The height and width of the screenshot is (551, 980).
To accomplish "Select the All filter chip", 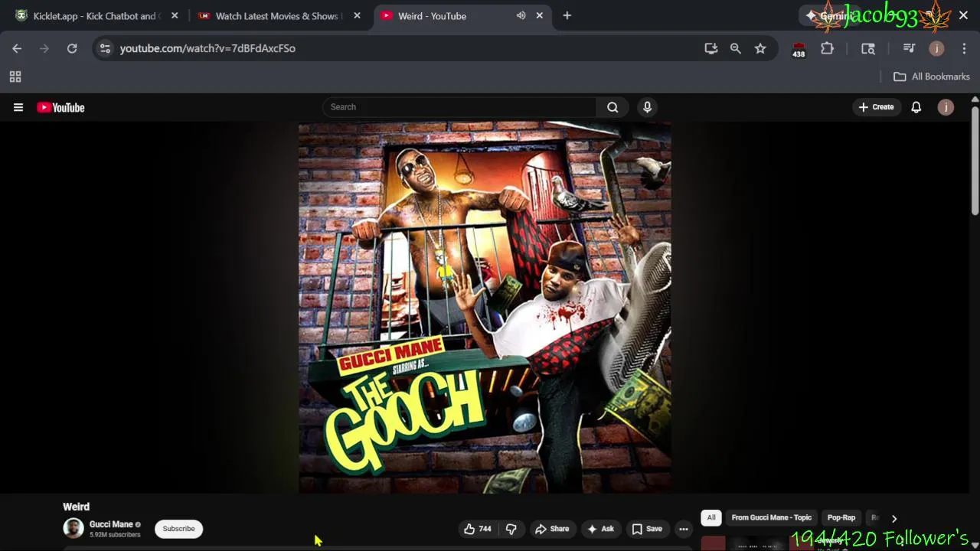I will [x=711, y=518].
